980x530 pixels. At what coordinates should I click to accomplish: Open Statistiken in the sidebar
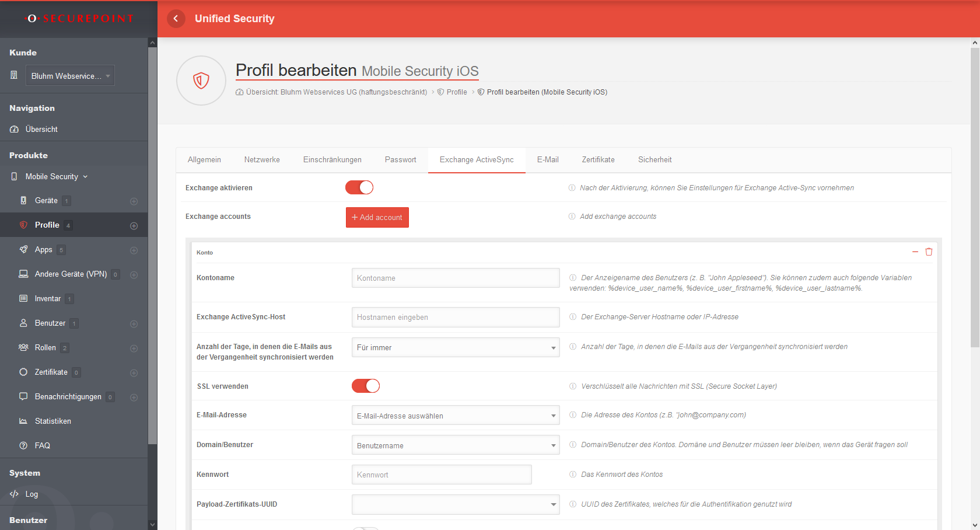pos(52,421)
